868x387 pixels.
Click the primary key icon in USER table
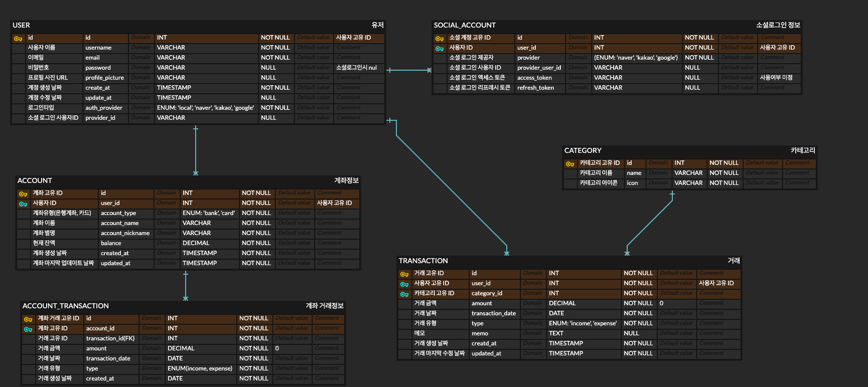[x=18, y=38]
